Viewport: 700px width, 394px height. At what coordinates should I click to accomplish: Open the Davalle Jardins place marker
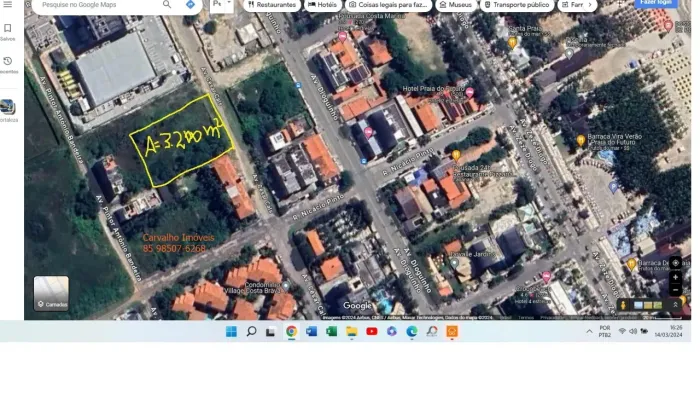(x=454, y=263)
